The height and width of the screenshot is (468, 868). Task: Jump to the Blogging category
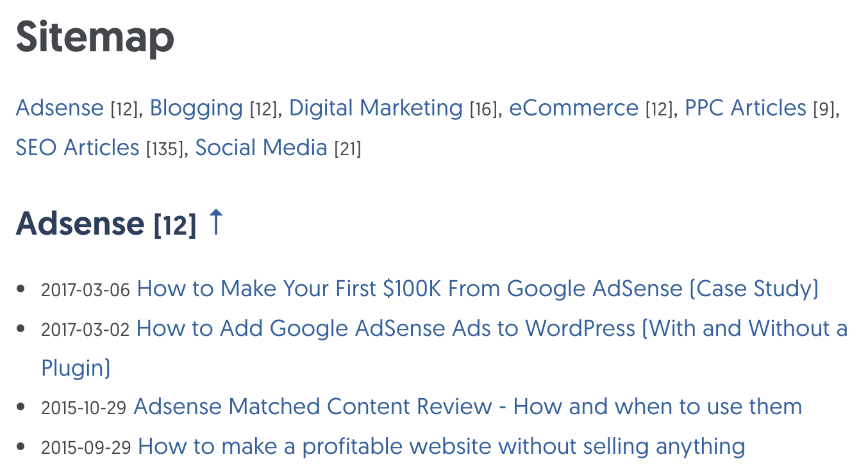(x=196, y=108)
